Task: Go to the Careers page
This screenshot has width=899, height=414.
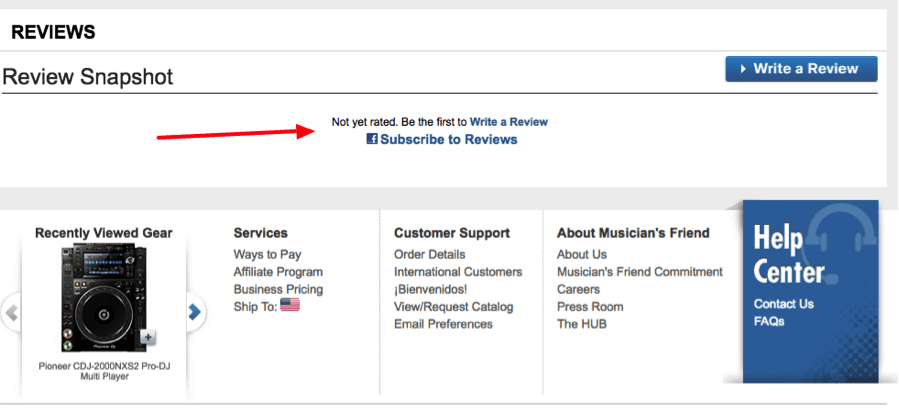Action: click(x=578, y=289)
